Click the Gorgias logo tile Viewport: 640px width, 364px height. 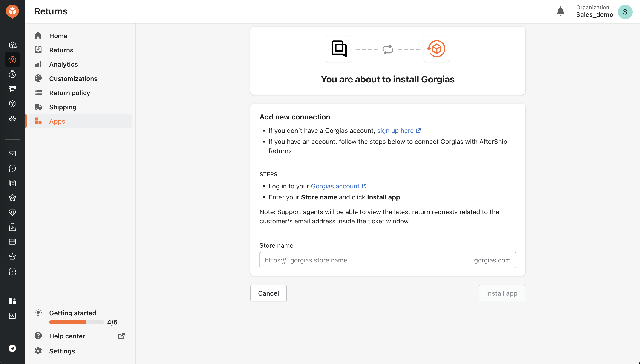point(339,49)
